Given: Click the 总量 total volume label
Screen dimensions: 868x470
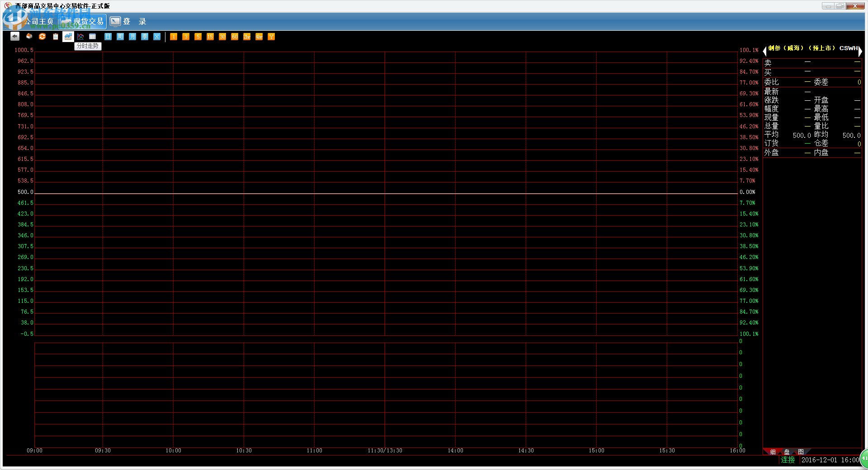Looking at the screenshot, I should coord(771,126).
